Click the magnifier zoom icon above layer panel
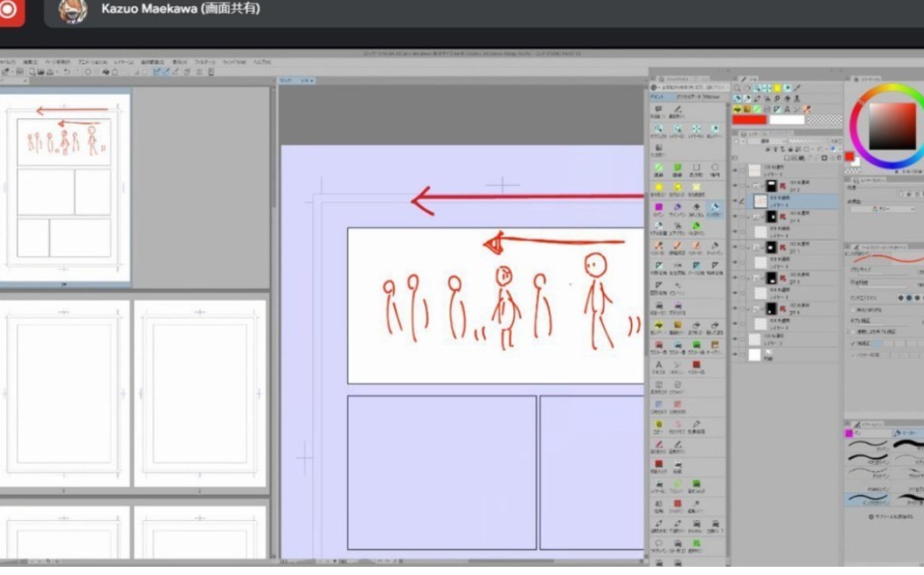 pos(737,88)
